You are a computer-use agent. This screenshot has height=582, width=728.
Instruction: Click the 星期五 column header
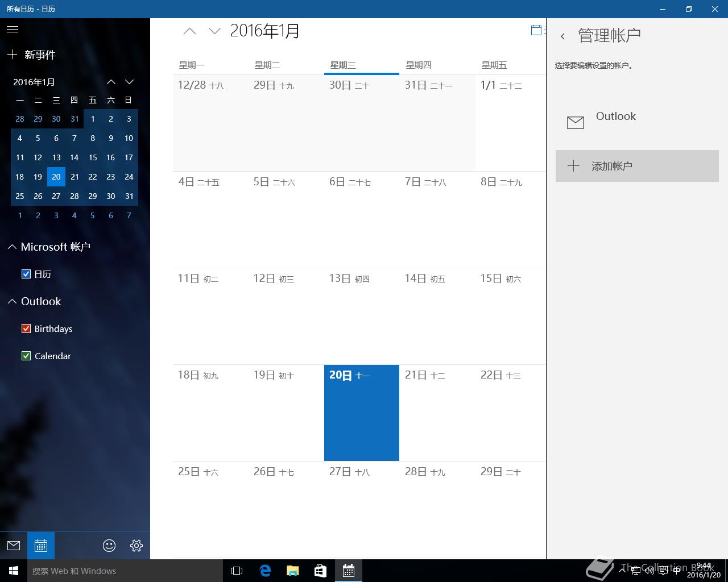click(494, 65)
